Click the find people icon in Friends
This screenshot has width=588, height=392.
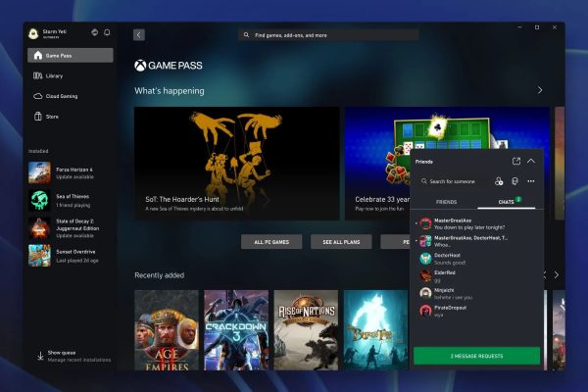(499, 181)
